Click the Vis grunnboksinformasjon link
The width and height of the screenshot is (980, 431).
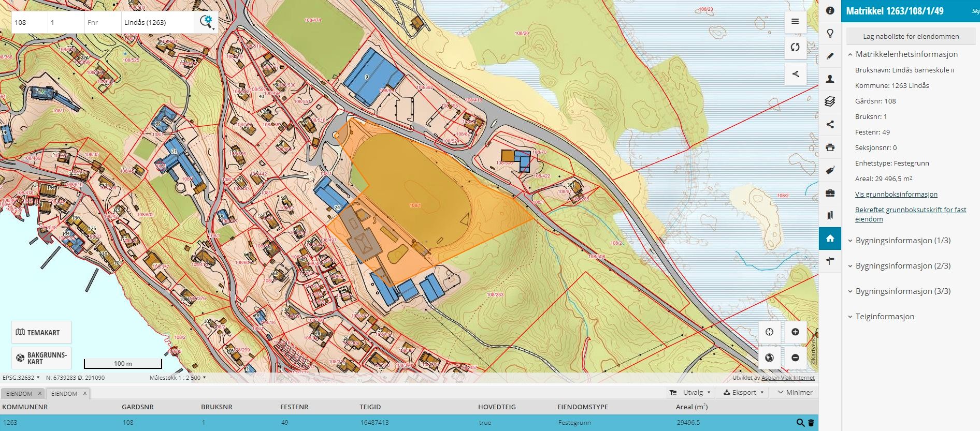click(x=896, y=195)
